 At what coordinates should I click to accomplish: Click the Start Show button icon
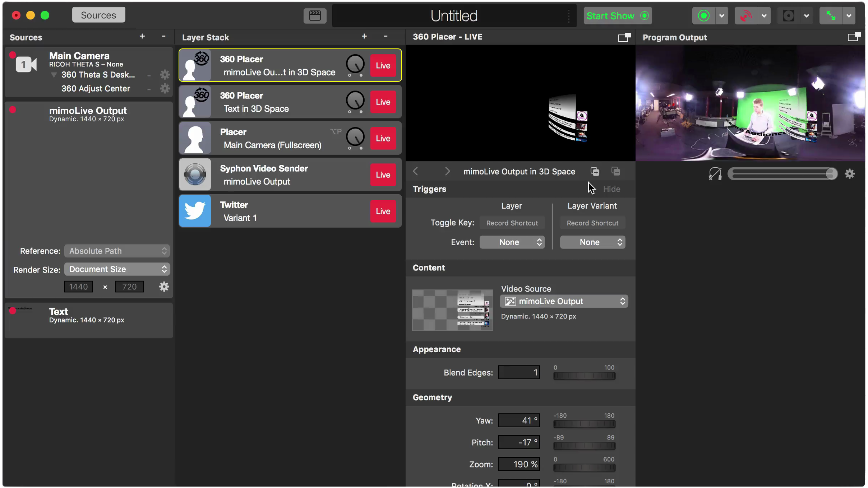644,15
